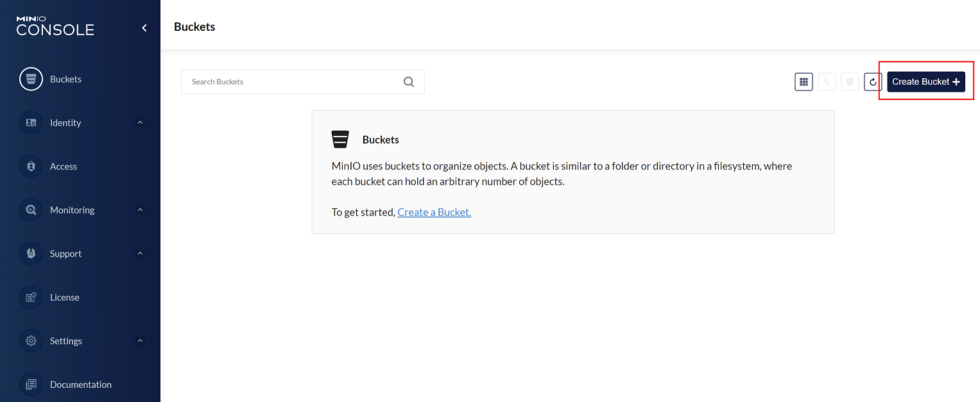Refresh the bucket list
Image resolution: width=980 pixels, height=402 pixels.
pyautogui.click(x=873, y=82)
